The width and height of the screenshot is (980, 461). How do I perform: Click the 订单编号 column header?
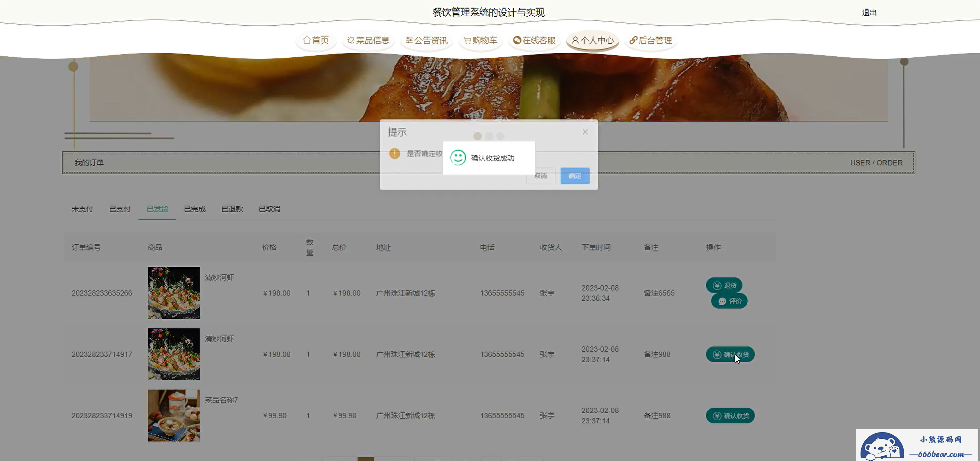pyautogui.click(x=86, y=247)
